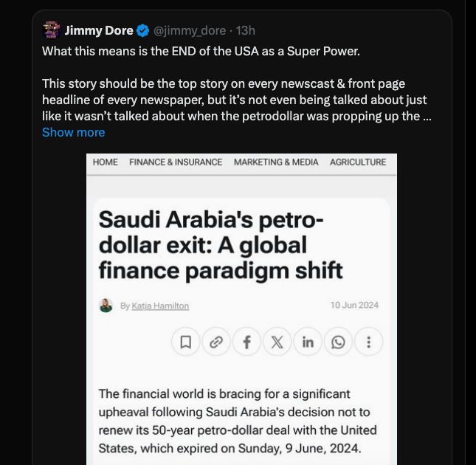
Task: Share article via LinkedIn icon
Action: click(x=308, y=342)
